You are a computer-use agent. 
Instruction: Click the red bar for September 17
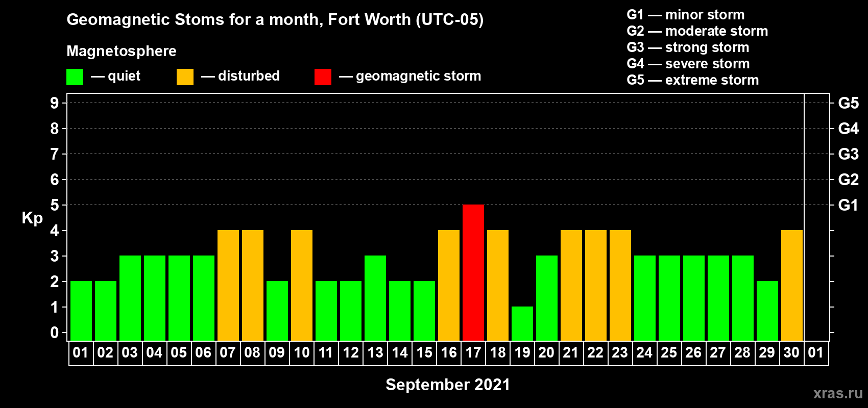tap(473, 272)
